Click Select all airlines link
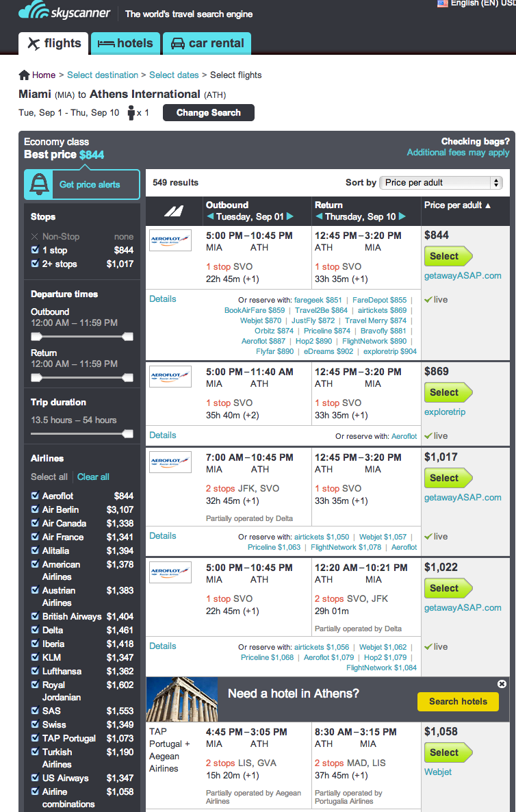The width and height of the screenshot is (516, 812). tap(49, 477)
